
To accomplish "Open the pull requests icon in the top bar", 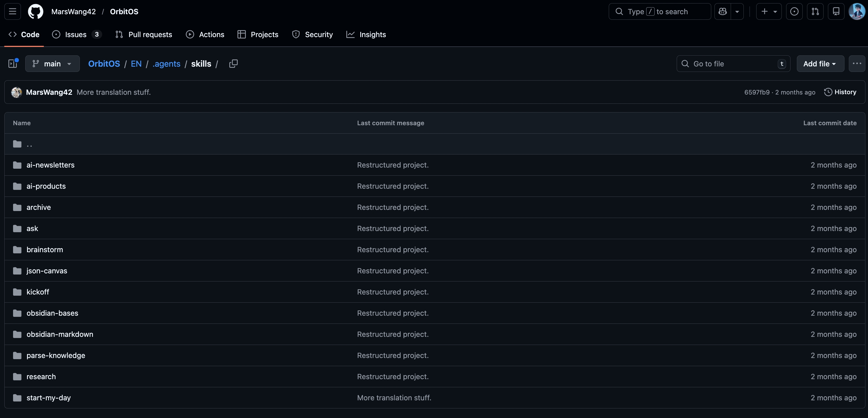I will pyautogui.click(x=815, y=11).
